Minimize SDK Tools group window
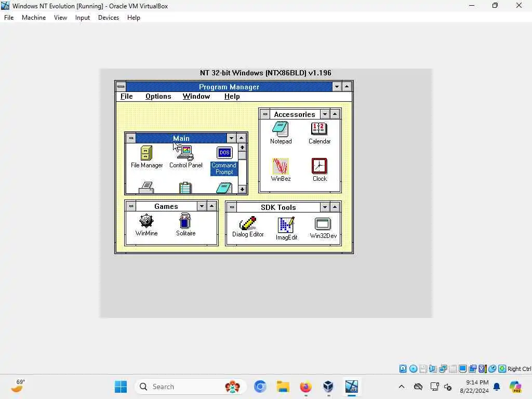 [325, 207]
